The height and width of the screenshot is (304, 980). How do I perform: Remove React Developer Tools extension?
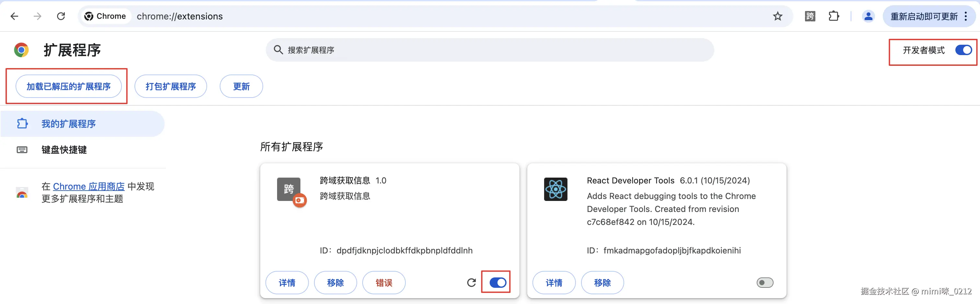pos(602,283)
